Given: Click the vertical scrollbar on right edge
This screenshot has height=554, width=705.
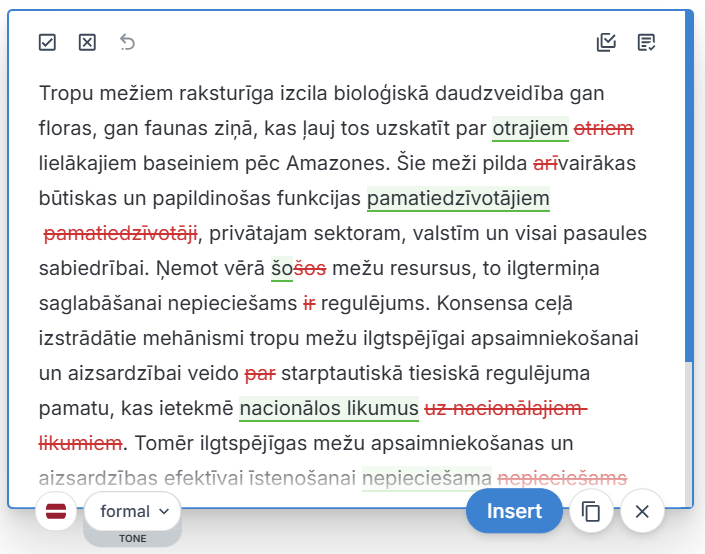Looking at the screenshot, I should tap(688, 200).
